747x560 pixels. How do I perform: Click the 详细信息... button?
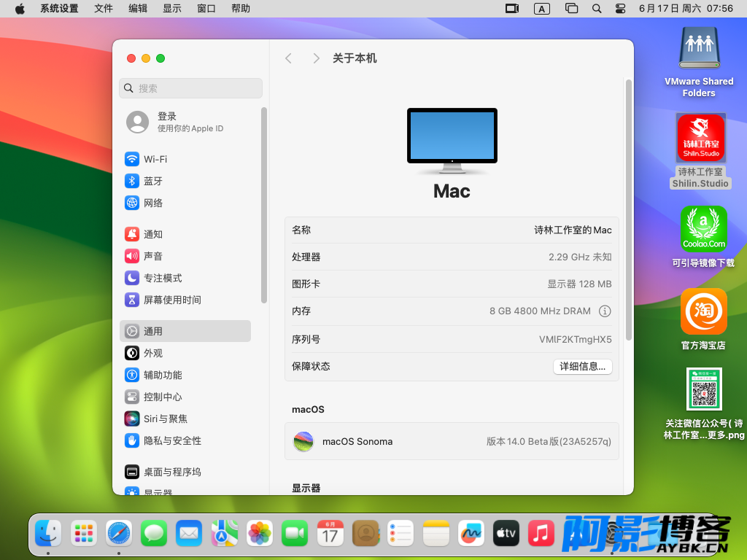(582, 366)
